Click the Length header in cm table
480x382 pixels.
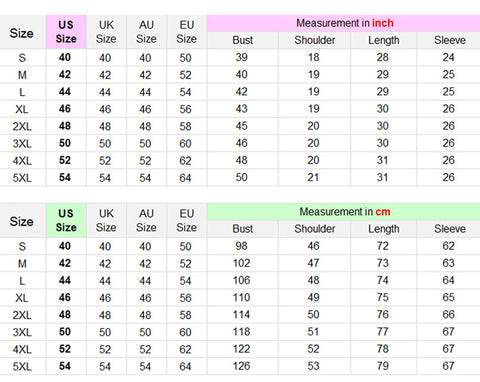[x=383, y=229]
